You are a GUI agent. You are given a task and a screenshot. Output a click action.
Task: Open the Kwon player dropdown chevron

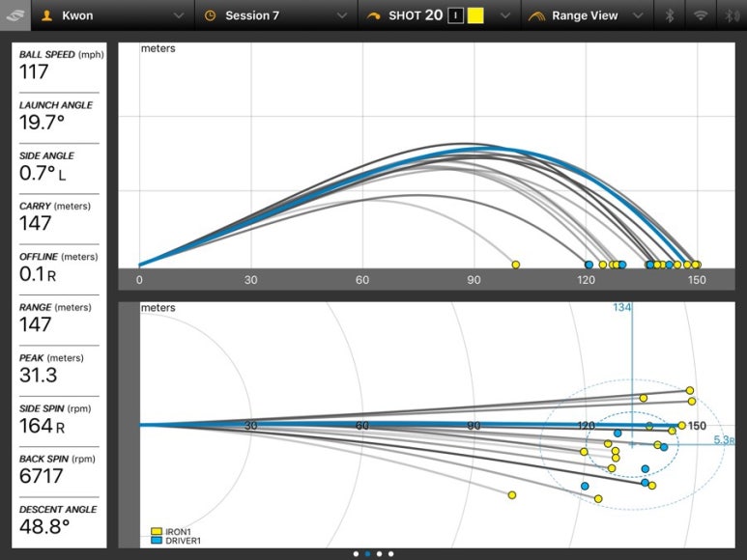(x=179, y=15)
